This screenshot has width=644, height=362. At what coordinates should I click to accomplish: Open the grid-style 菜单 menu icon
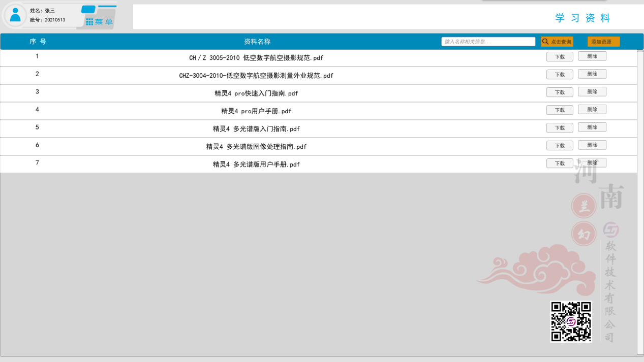point(88,21)
